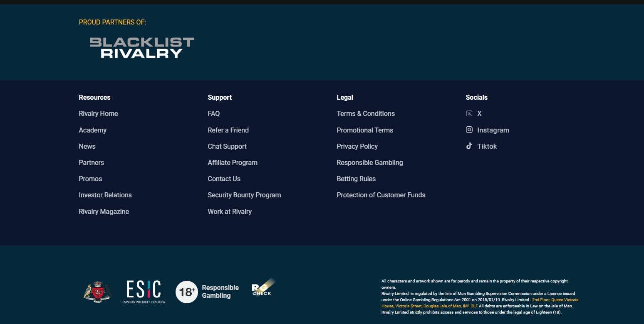The height and width of the screenshot is (324, 644).
Task: Open Work at Rivalry link
Action: click(x=230, y=211)
